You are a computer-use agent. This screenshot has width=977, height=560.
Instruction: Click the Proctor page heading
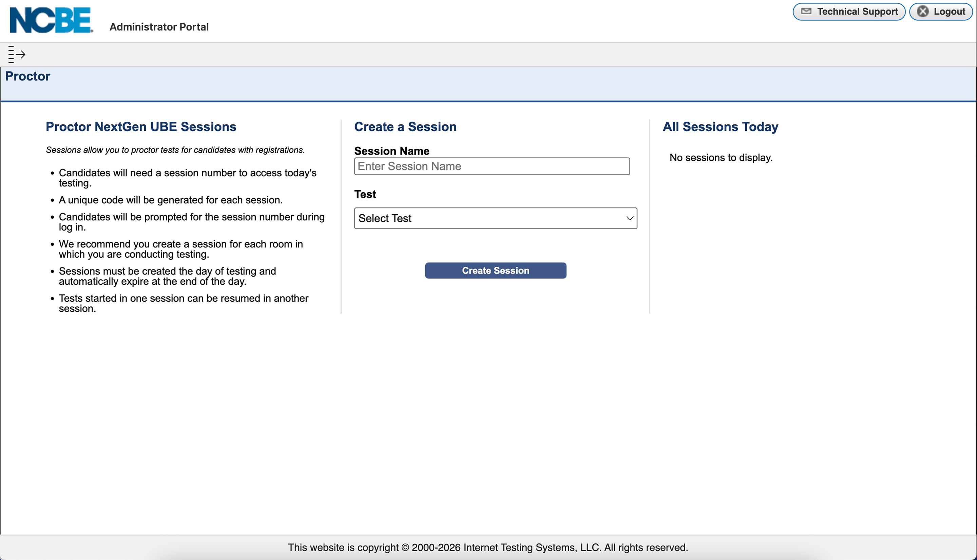(28, 76)
